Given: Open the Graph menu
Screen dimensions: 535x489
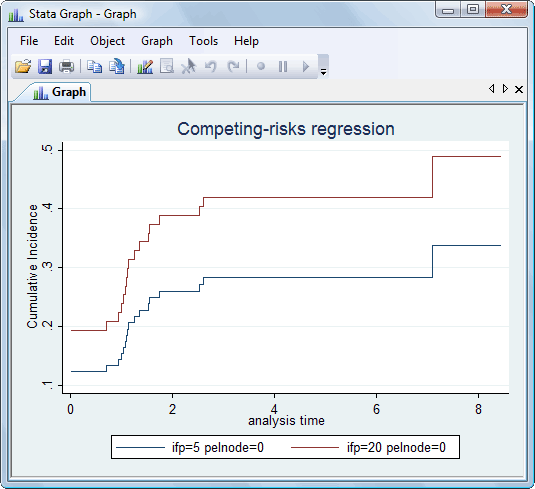Looking at the screenshot, I should [x=157, y=41].
